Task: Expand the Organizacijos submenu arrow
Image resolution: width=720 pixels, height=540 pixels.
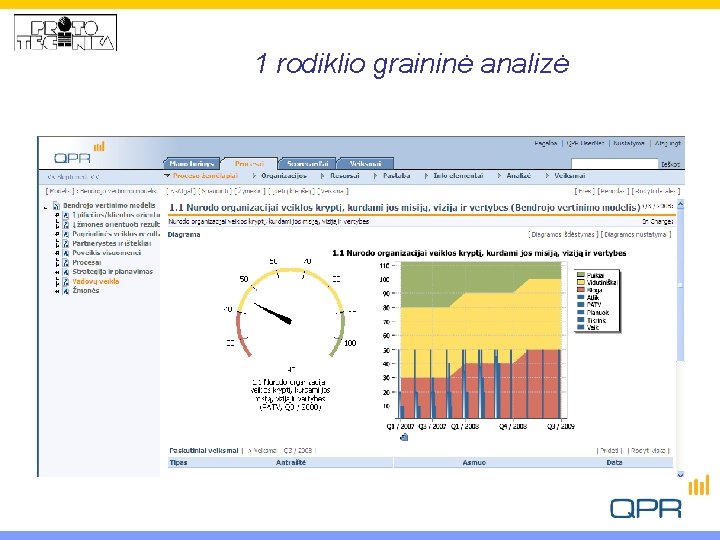Action: point(254,176)
